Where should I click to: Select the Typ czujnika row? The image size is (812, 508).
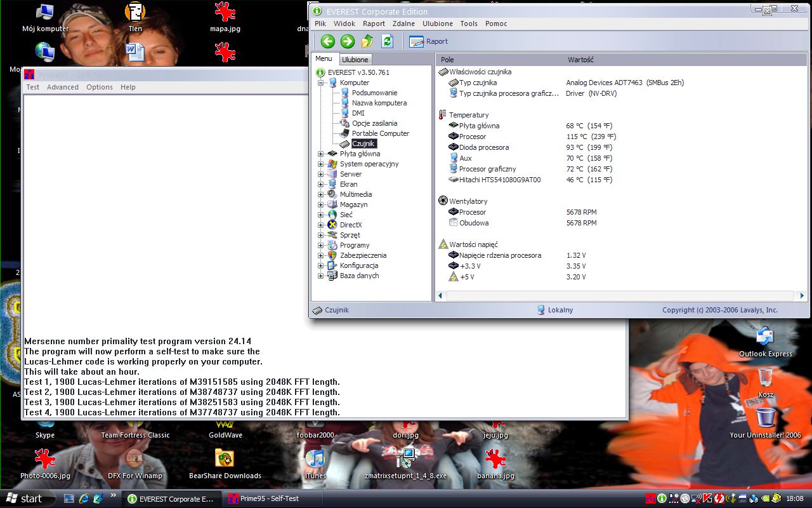tap(622, 83)
